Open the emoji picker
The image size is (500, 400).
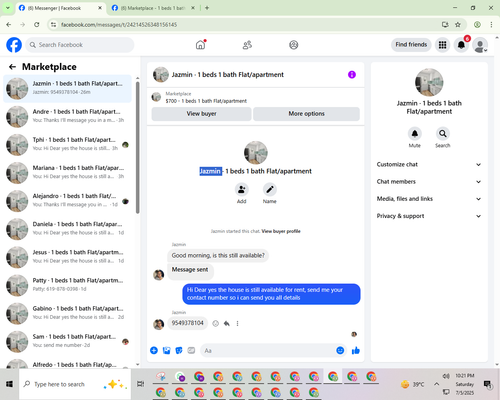point(340,350)
